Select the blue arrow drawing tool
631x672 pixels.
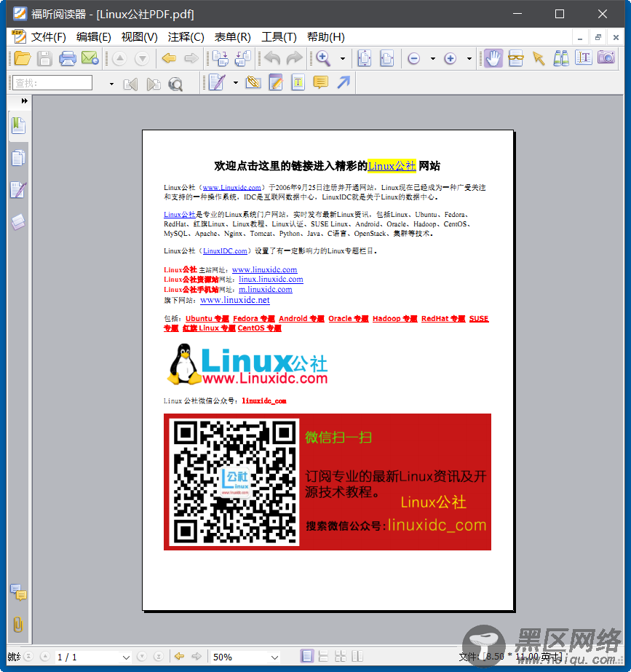(344, 82)
